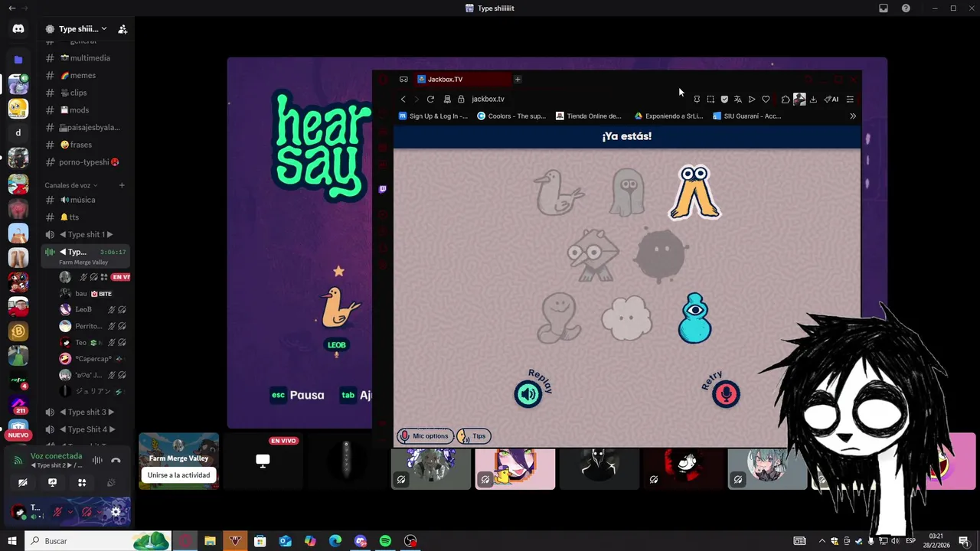Select the grey glasses bird character

(593, 254)
